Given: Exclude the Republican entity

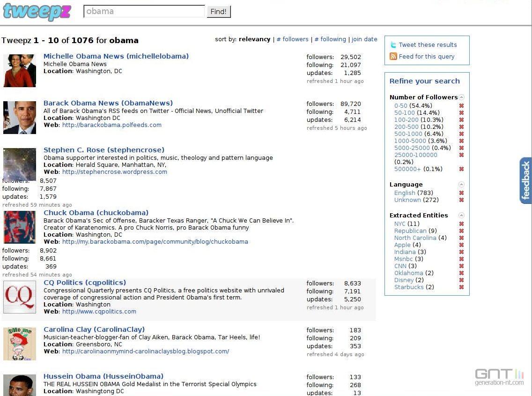Looking at the screenshot, I should point(461,231).
